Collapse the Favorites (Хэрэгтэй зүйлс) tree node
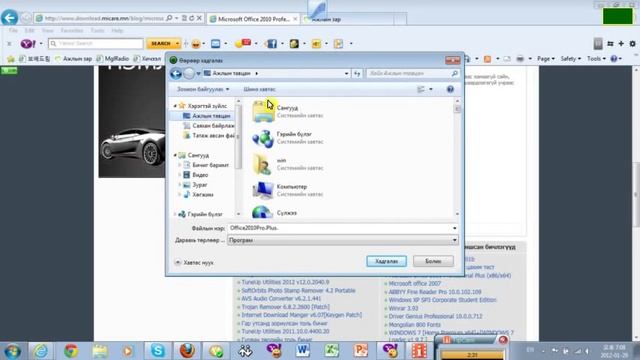 click(x=175, y=106)
